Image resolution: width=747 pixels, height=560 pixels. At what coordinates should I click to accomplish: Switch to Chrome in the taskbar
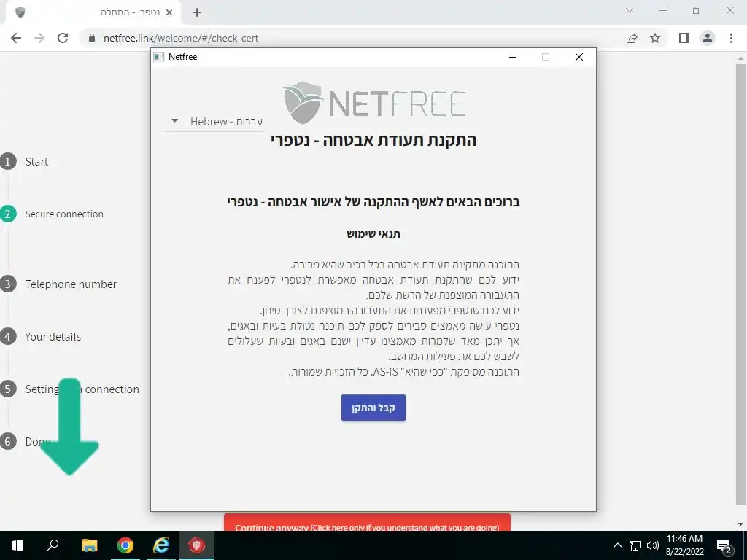pos(125,545)
